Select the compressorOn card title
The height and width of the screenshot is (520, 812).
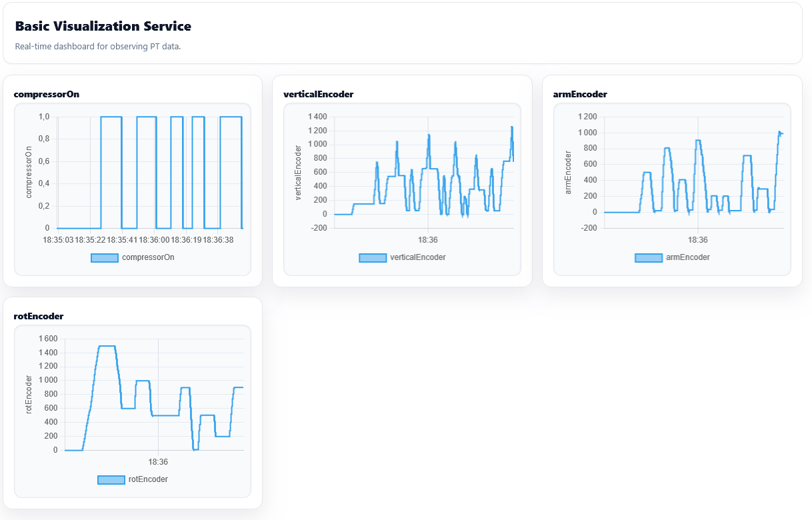tap(47, 95)
